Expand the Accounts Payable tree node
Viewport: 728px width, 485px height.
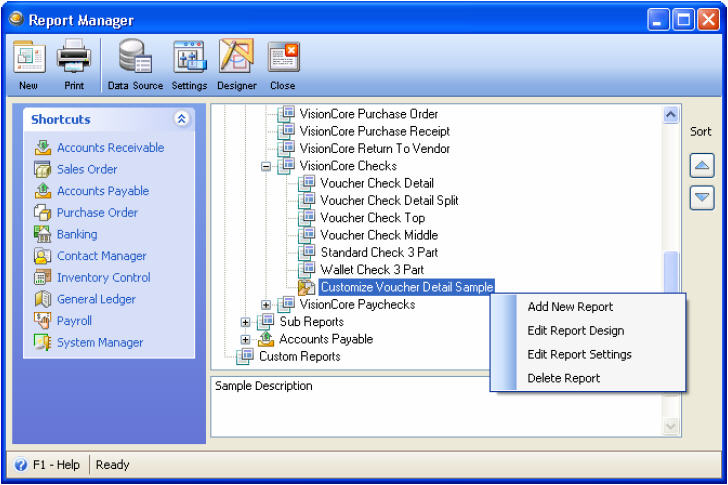coord(245,339)
